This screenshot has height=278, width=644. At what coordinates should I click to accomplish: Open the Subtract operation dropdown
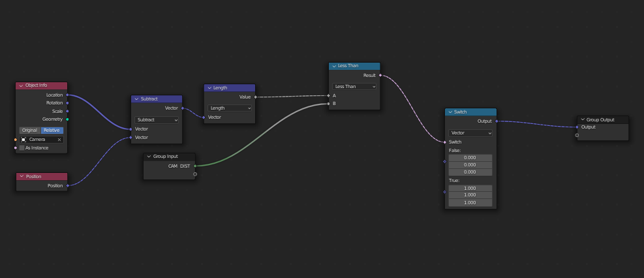coord(157,120)
